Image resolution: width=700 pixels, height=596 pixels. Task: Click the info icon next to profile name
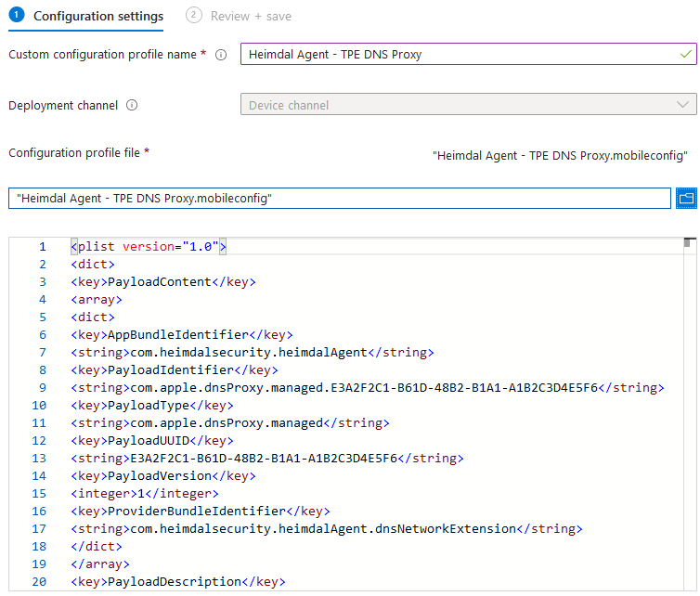221,55
